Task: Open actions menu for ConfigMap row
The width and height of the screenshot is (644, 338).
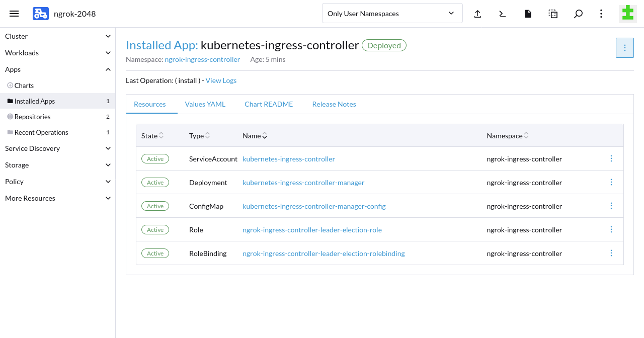Action: (611, 206)
